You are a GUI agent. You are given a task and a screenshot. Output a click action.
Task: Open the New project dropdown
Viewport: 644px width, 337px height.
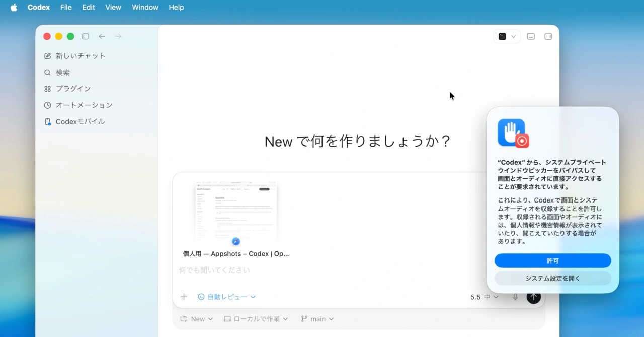pyautogui.click(x=196, y=319)
